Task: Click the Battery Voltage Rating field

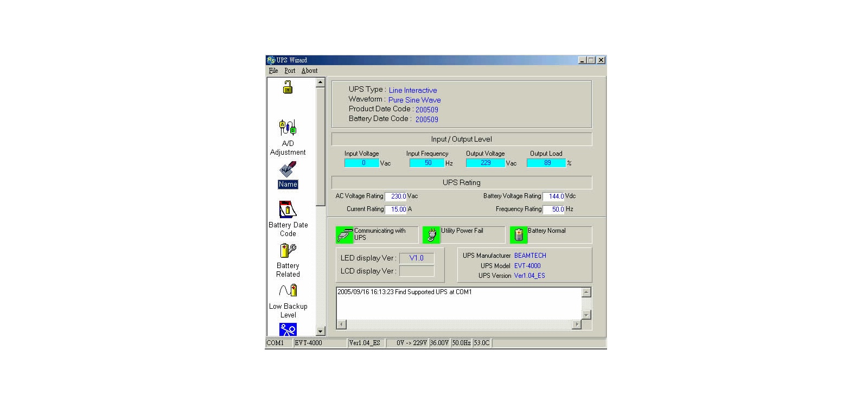Action: coord(553,196)
